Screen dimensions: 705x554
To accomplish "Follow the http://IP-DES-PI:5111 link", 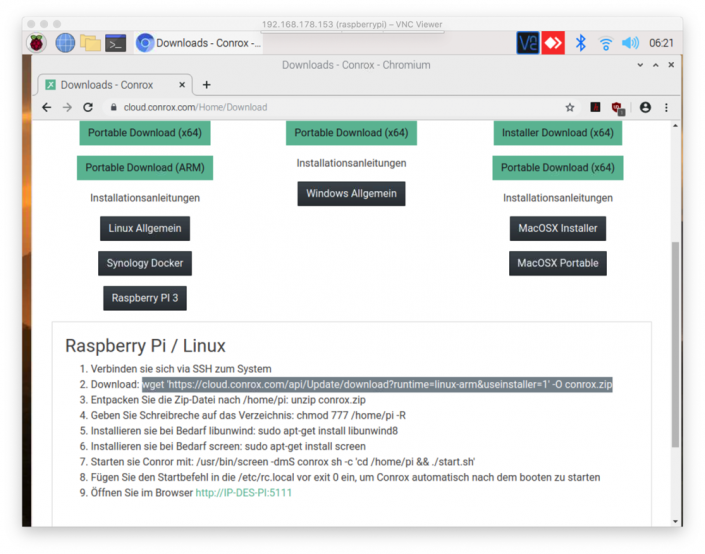I will coord(244,493).
